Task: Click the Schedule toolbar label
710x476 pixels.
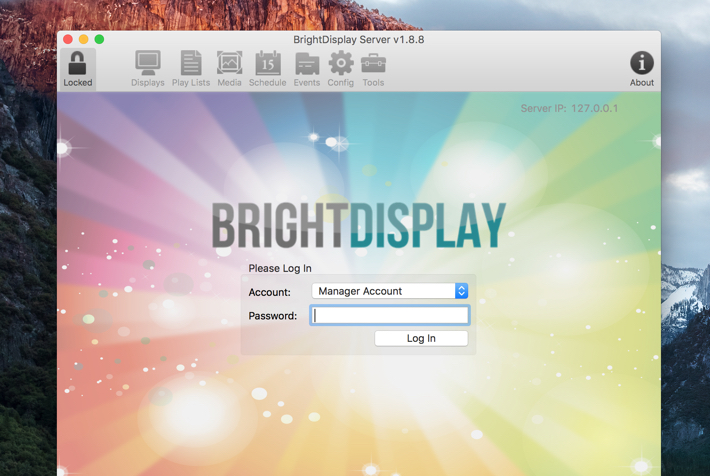Action: pyautogui.click(x=268, y=82)
